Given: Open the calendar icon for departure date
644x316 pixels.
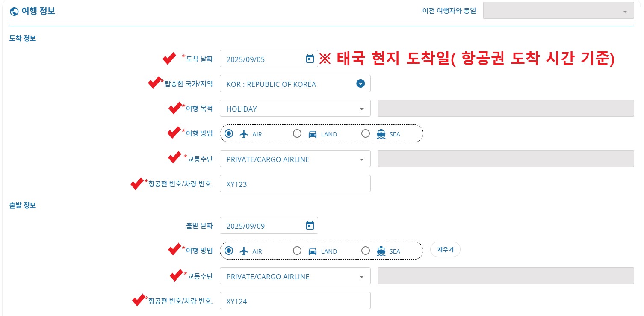Looking at the screenshot, I should (x=310, y=225).
